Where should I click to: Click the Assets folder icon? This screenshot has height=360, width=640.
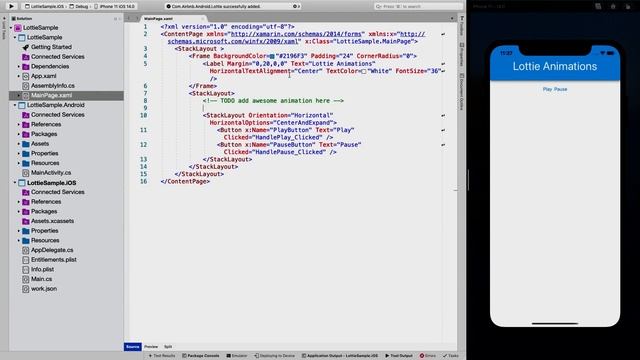[x=26, y=144]
